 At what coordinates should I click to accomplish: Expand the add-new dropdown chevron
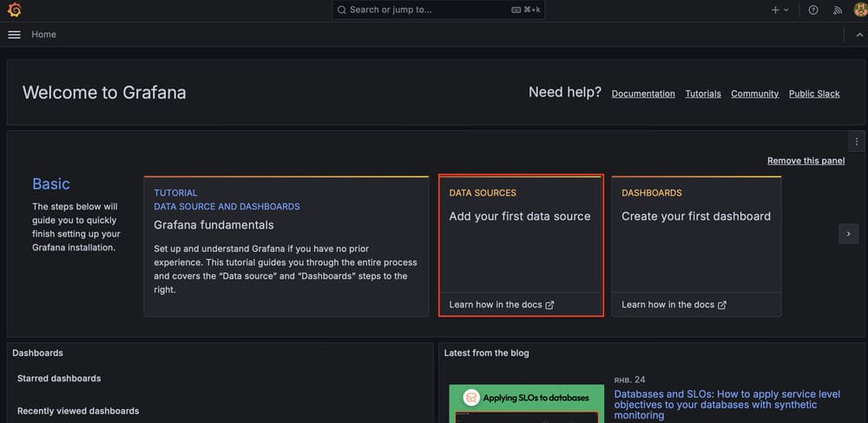(x=786, y=10)
